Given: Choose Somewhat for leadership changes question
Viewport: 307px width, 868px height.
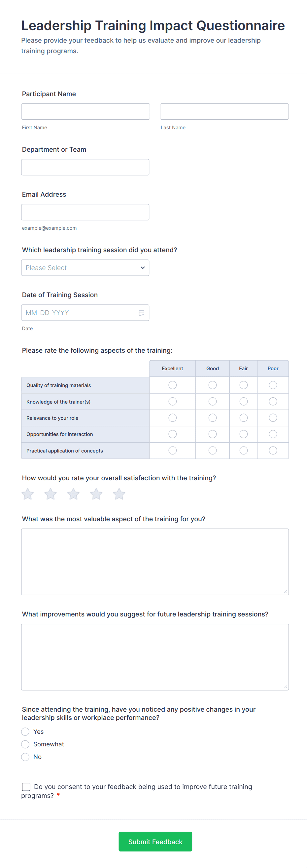Looking at the screenshot, I should (x=25, y=744).
